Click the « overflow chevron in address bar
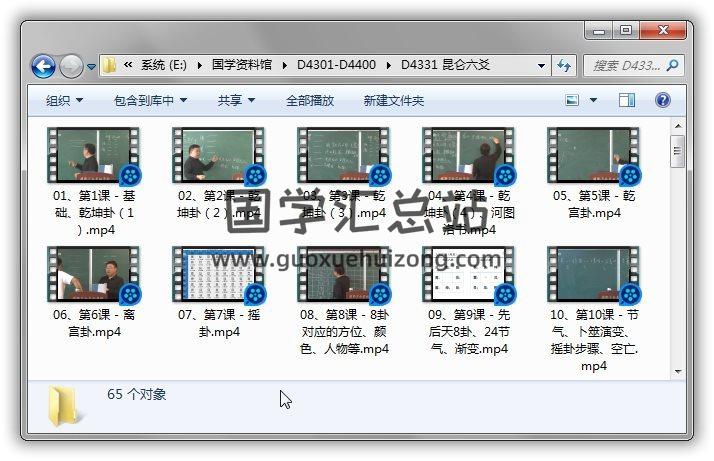This screenshot has width=714, height=461. pyautogui.click(x=128, y=65)
